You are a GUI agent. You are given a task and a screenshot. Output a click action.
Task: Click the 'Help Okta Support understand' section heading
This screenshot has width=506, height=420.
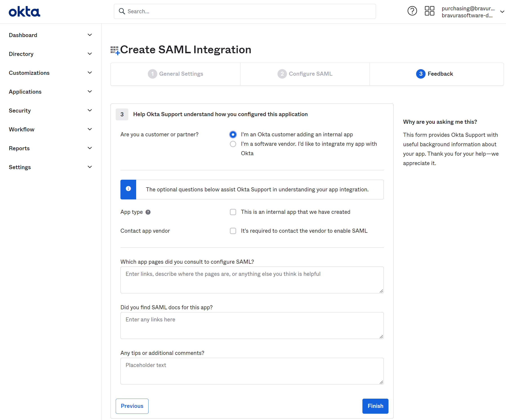[220, 114]
